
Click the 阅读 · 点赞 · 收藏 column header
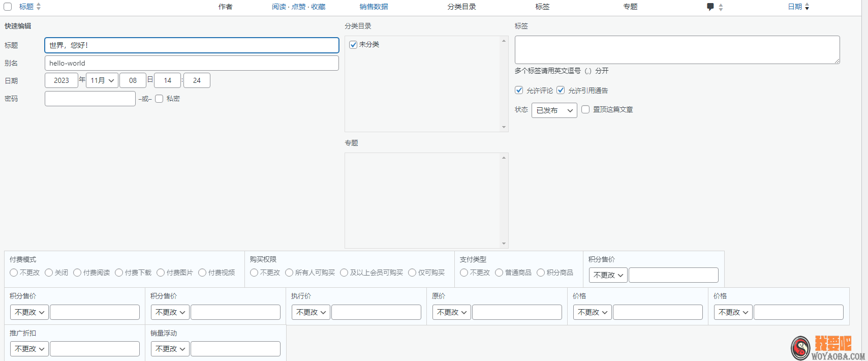coord(298,7)
